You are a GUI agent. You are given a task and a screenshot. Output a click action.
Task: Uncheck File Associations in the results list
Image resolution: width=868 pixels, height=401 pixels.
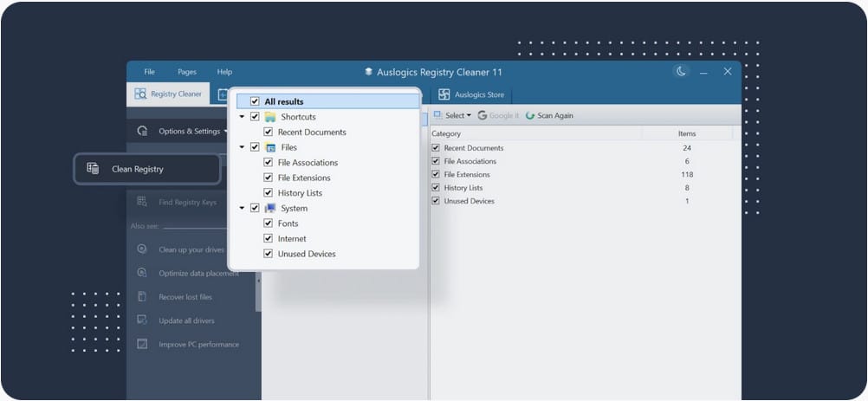click(436, 161)
